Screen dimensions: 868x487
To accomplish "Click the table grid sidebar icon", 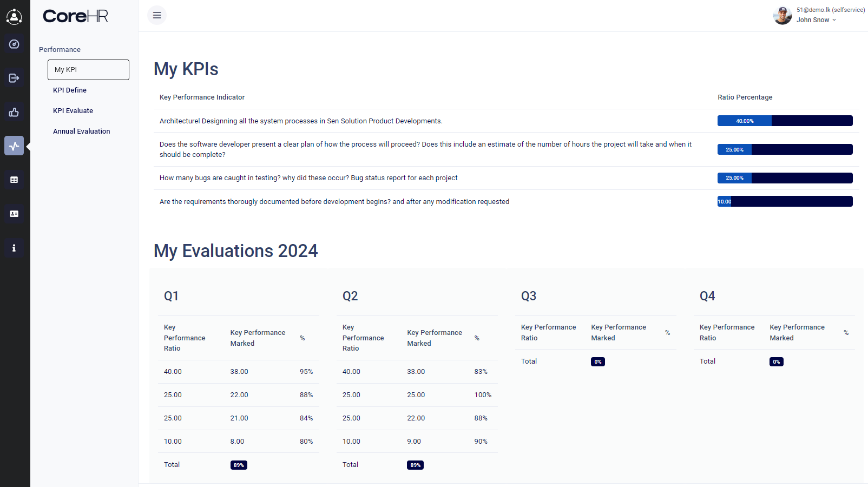I will (x=14, y=180).
